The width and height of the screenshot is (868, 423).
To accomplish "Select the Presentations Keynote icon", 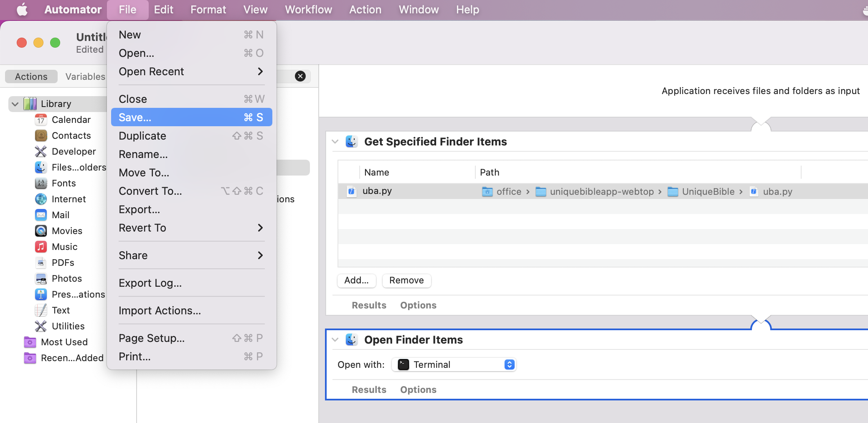I will tap(41, 294).
